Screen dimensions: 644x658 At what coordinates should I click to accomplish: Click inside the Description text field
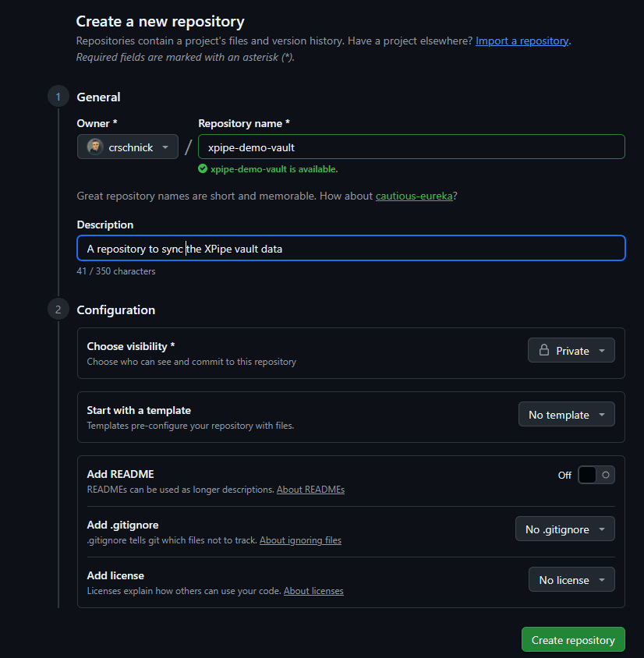coord(351,249)
